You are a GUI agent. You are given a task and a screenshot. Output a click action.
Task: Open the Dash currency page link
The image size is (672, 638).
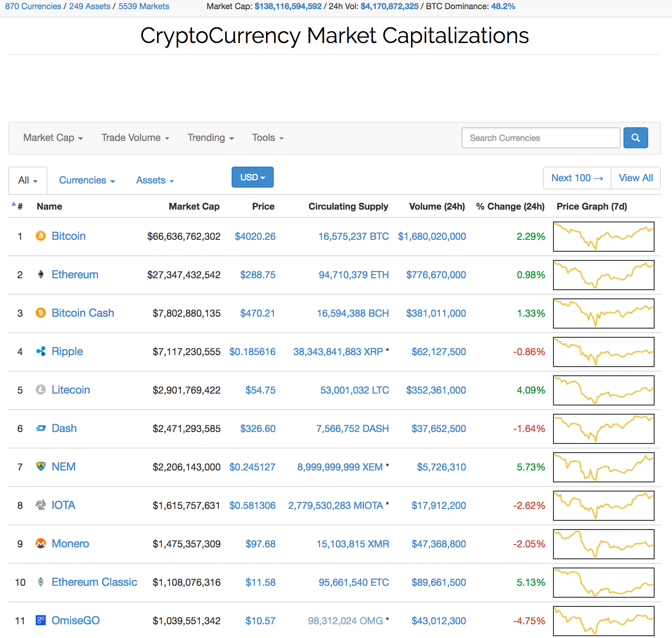[x=64, y=428]
